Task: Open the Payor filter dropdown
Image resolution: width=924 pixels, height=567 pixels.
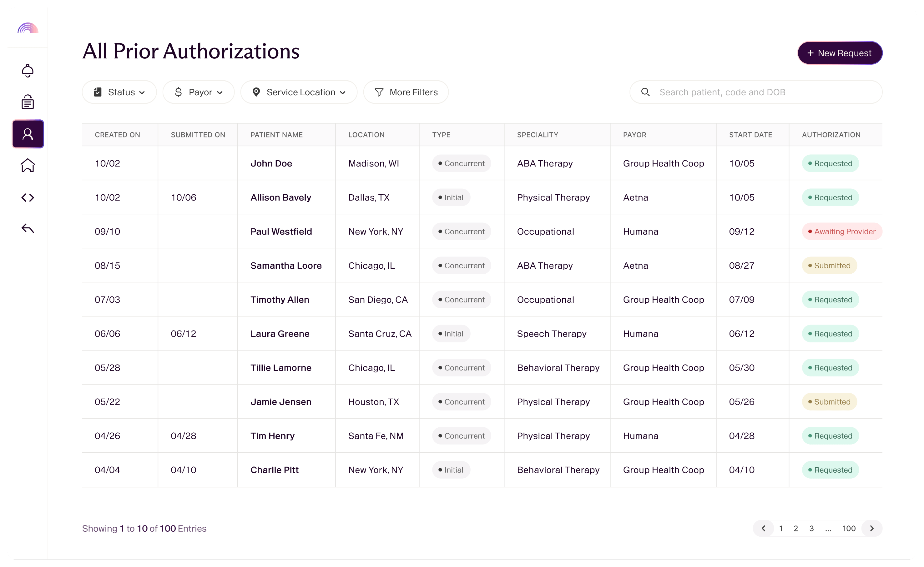Action: 198,92
